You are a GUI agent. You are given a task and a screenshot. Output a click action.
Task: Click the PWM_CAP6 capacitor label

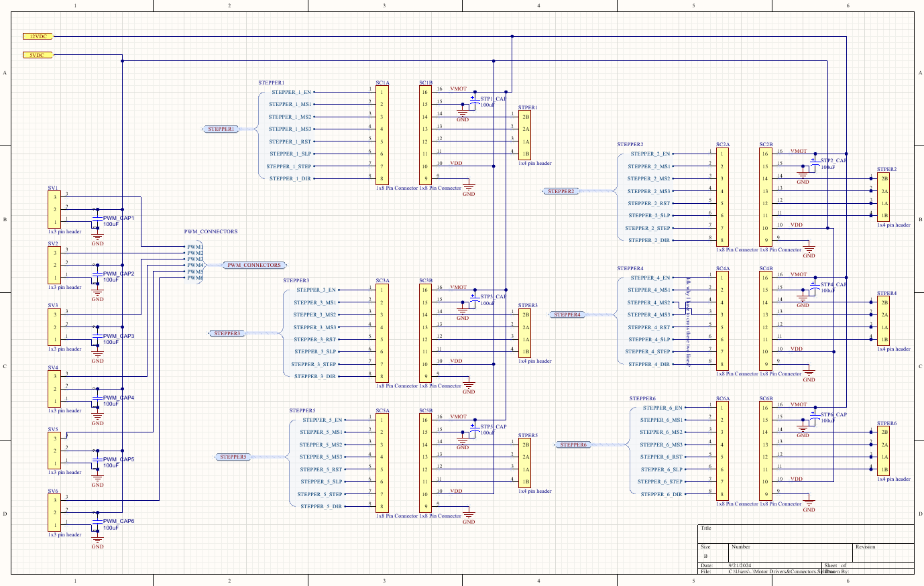pos(119,521)
